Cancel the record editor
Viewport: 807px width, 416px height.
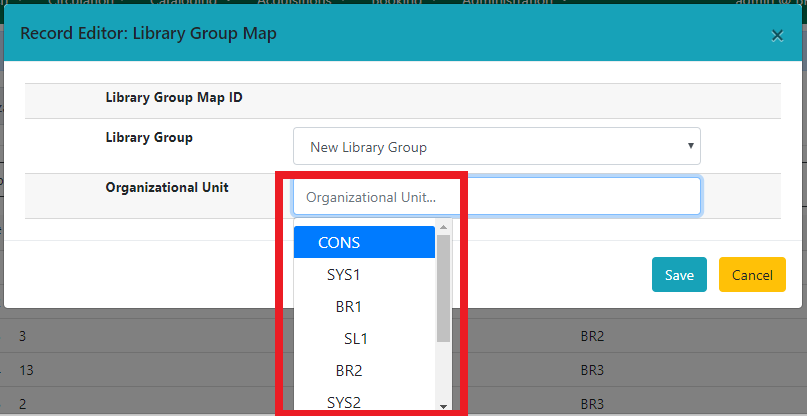(752, 275)
